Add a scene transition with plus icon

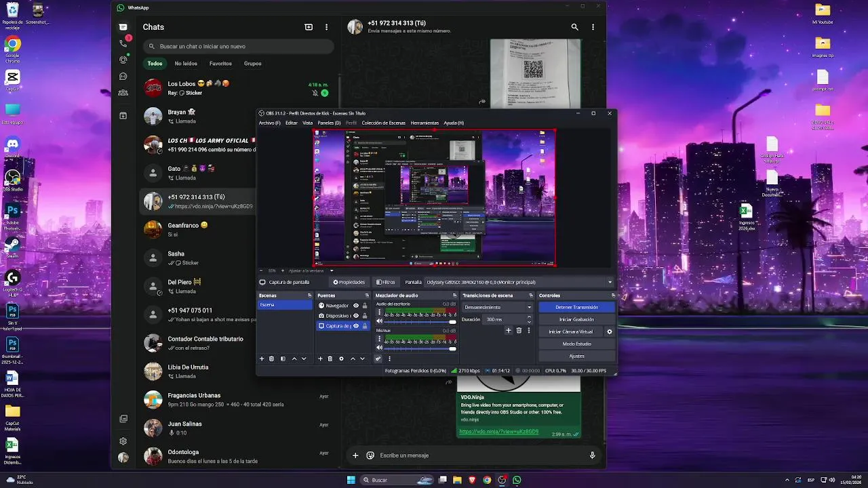pyautogui.click(x=508, y=331)
